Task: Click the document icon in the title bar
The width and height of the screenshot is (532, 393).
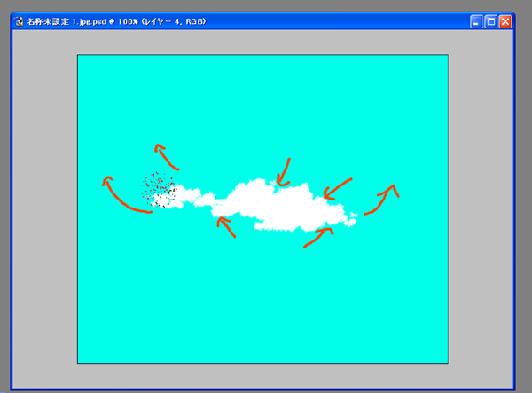Action: [20, 21]
